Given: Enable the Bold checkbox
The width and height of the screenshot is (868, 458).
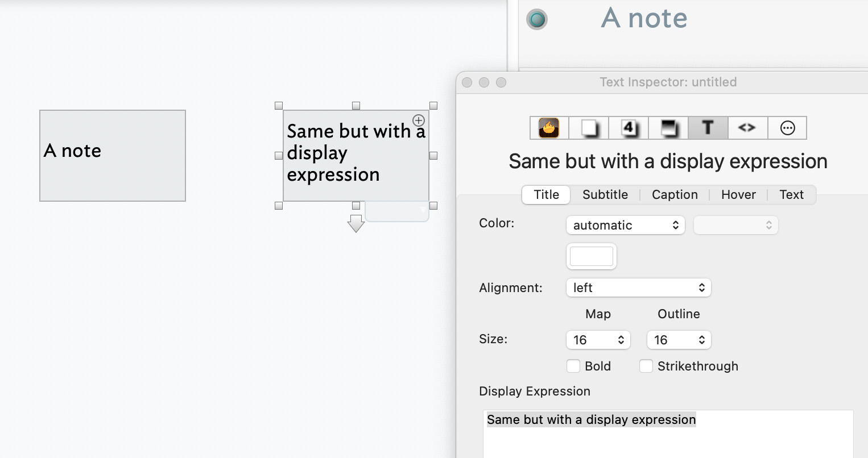Looking at the screenshot, I should point(573,366).
